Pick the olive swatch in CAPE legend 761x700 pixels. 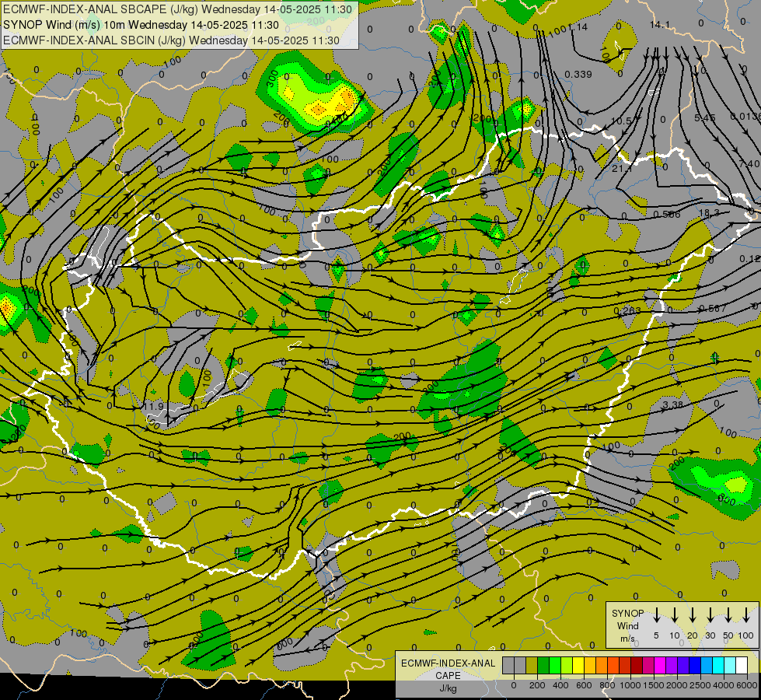click(532, 665)
